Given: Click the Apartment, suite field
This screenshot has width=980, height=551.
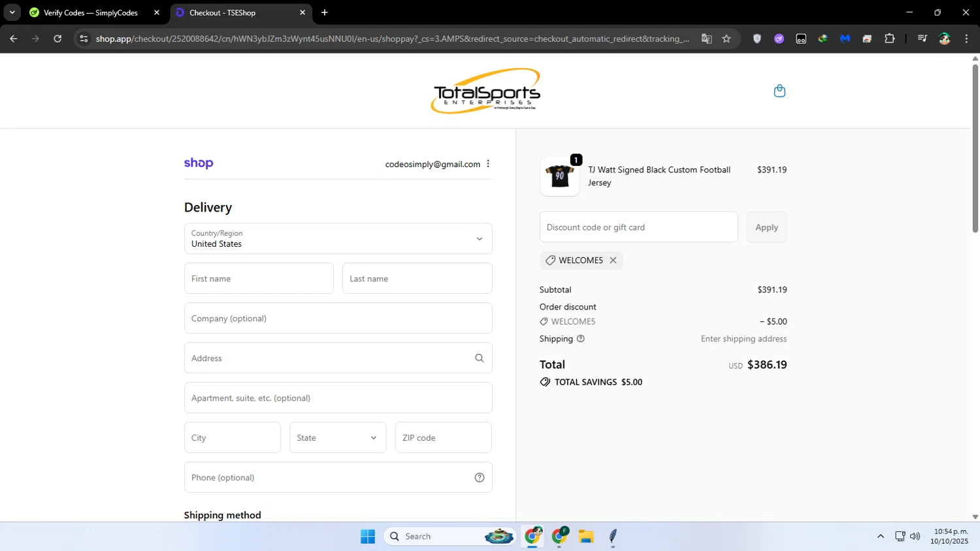Looking at the screenshot, I should (338, 398).
